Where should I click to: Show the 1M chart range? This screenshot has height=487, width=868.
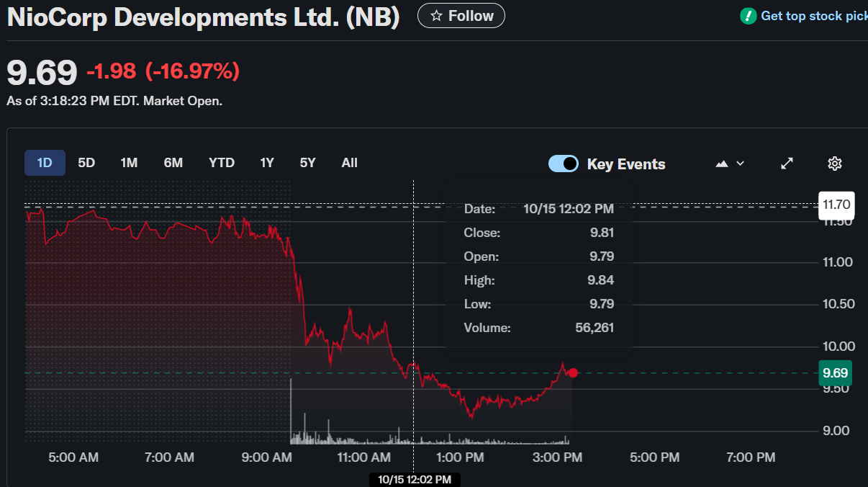129,163
